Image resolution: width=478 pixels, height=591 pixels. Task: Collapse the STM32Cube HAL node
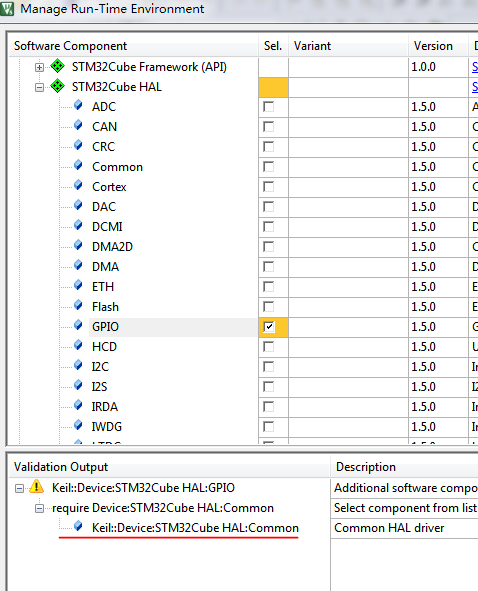[39, 87]
